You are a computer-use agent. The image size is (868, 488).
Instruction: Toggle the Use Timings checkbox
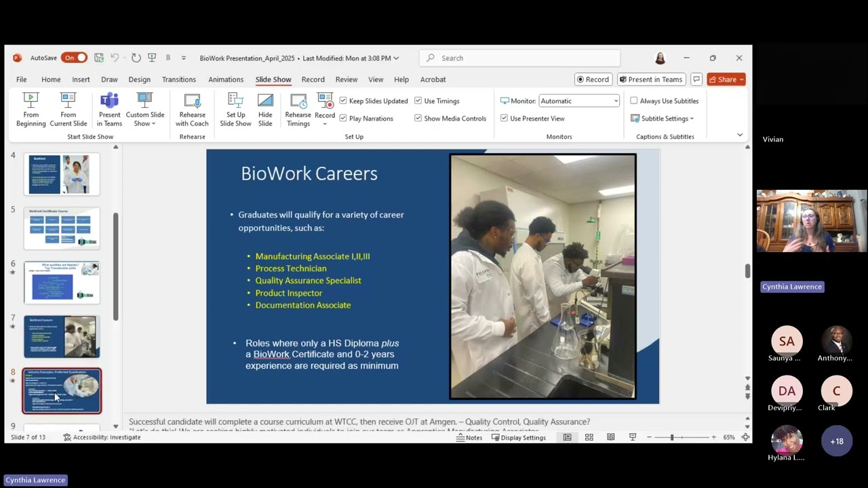[418, 101]
